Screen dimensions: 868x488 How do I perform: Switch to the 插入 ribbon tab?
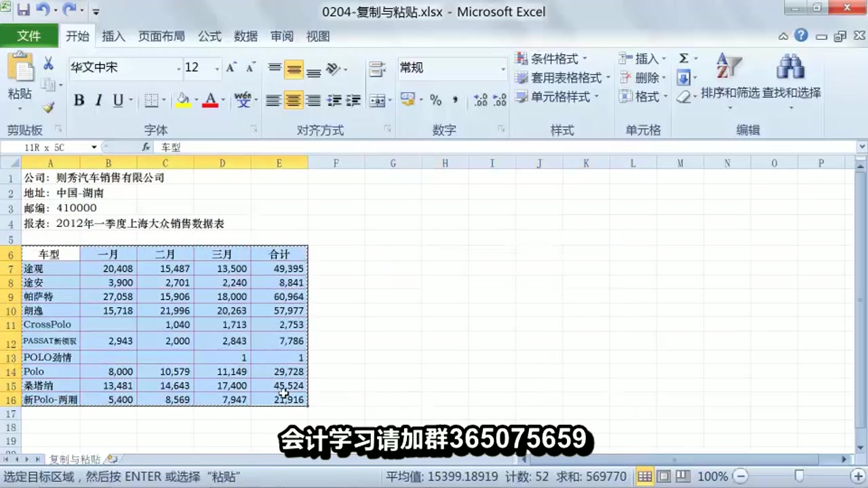113,37
